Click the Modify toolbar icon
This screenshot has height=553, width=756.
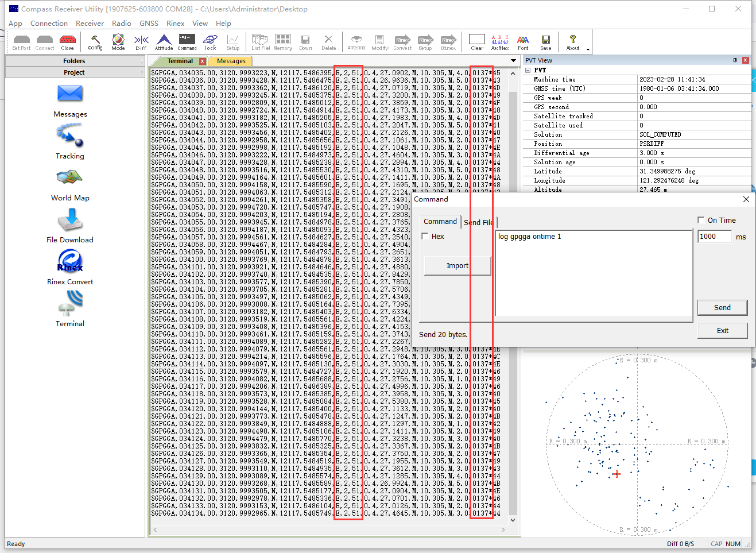point(379,42)
